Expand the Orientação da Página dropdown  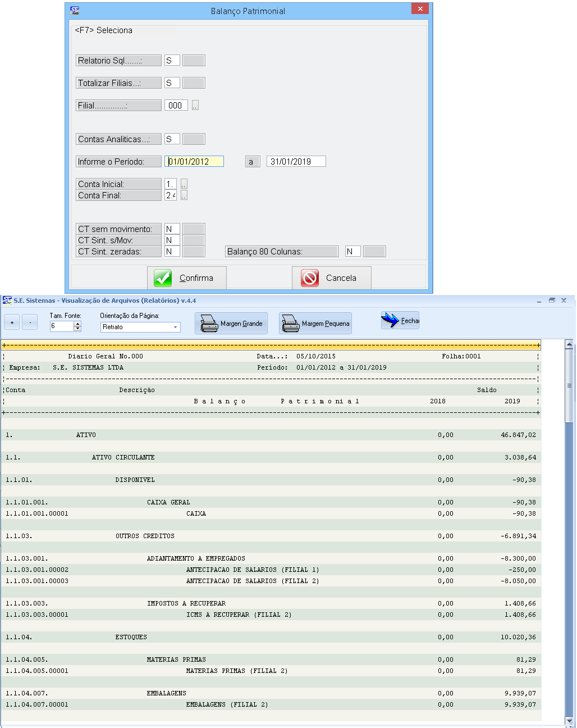coord(175,327)
